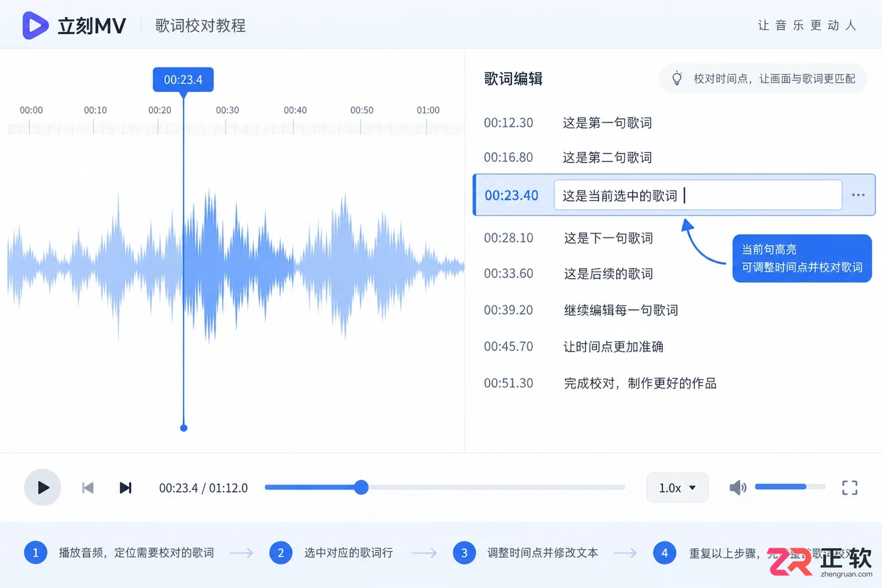This screenshot has width=882, height=588.
Task: Select lyric row 这是下一句歌词
Action: (x=608, y=238)
